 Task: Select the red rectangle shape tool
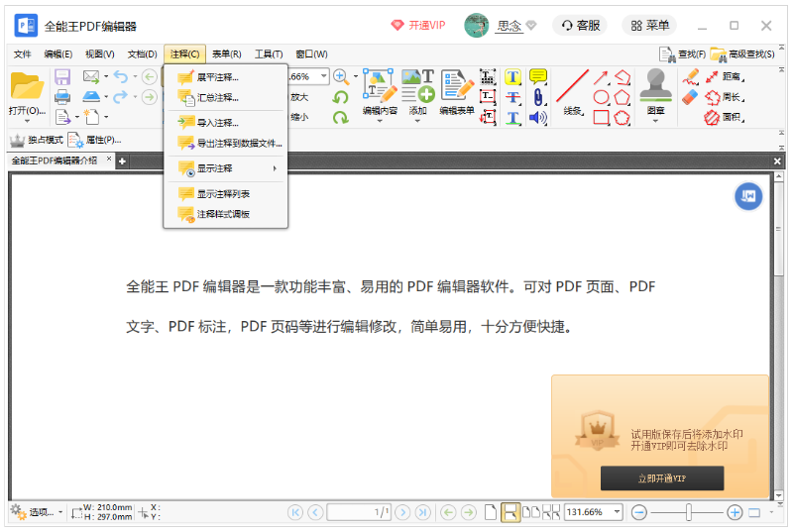601,117
